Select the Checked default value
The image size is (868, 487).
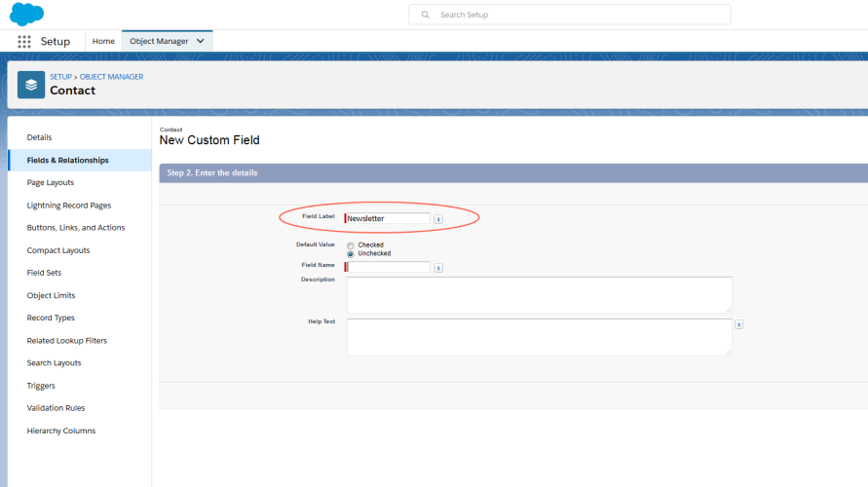pos(351,245)
